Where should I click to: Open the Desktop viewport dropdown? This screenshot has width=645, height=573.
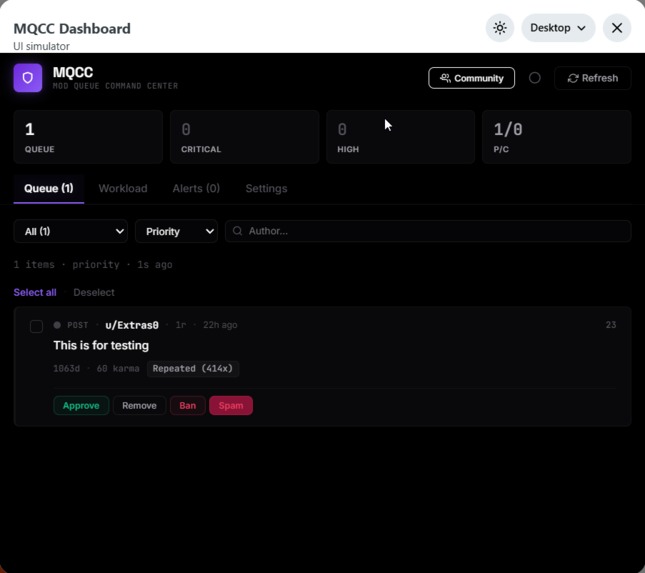coord(558,28)
